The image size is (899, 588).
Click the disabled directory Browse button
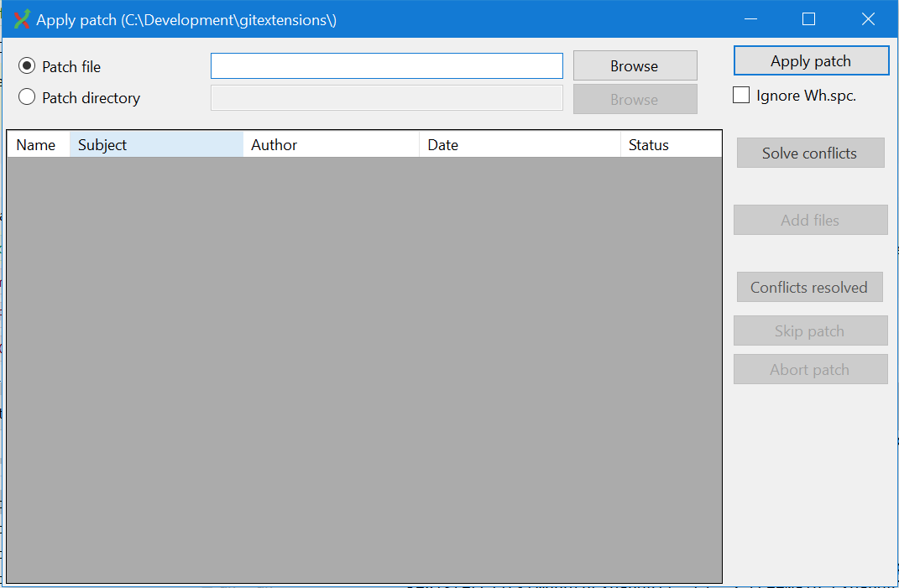click(x=635, y=98)
